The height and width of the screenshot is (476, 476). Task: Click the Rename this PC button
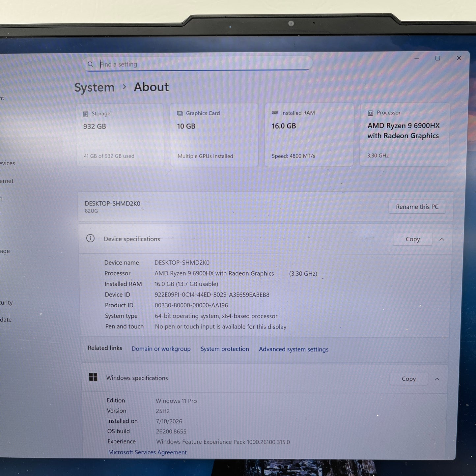click(417, 207)
